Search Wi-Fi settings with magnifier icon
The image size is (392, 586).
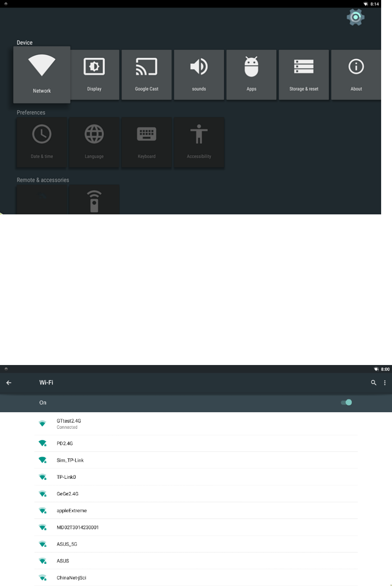coord(374,383)
